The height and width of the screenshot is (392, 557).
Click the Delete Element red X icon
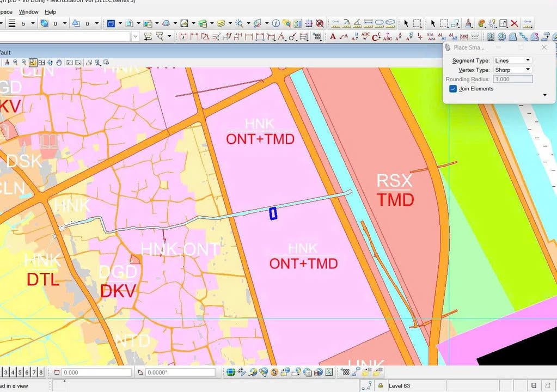click(514, 23)
